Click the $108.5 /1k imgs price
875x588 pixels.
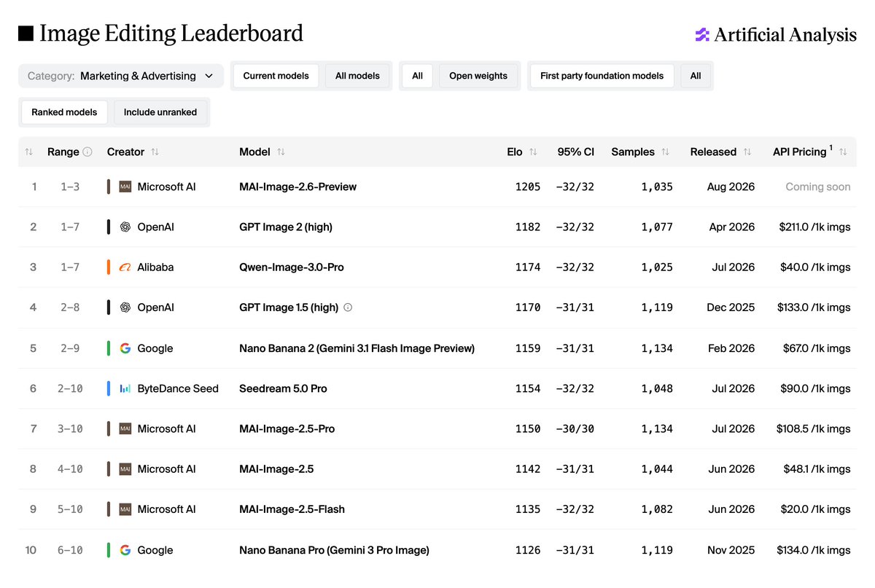pos(813,428)
